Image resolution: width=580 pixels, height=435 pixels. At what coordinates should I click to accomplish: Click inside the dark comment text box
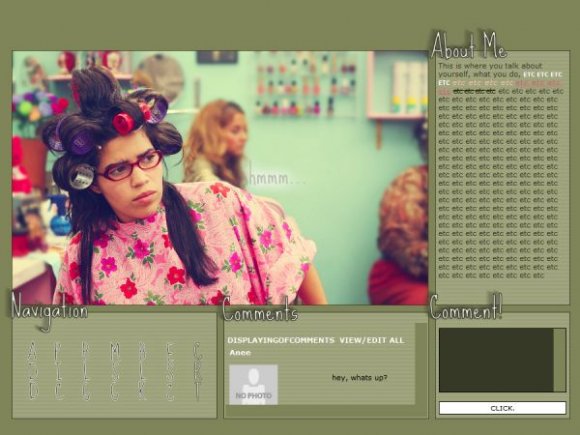[496, 360]
